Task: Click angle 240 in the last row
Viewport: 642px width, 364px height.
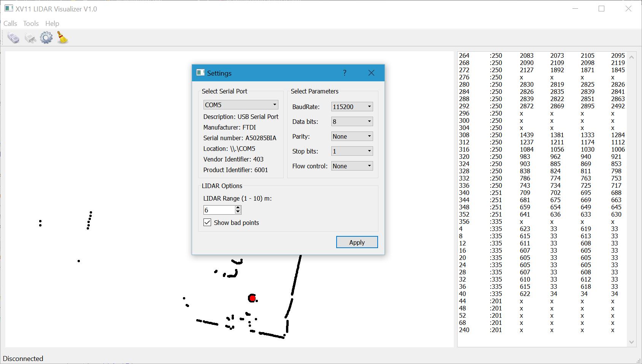Action: tap(464, 330)
